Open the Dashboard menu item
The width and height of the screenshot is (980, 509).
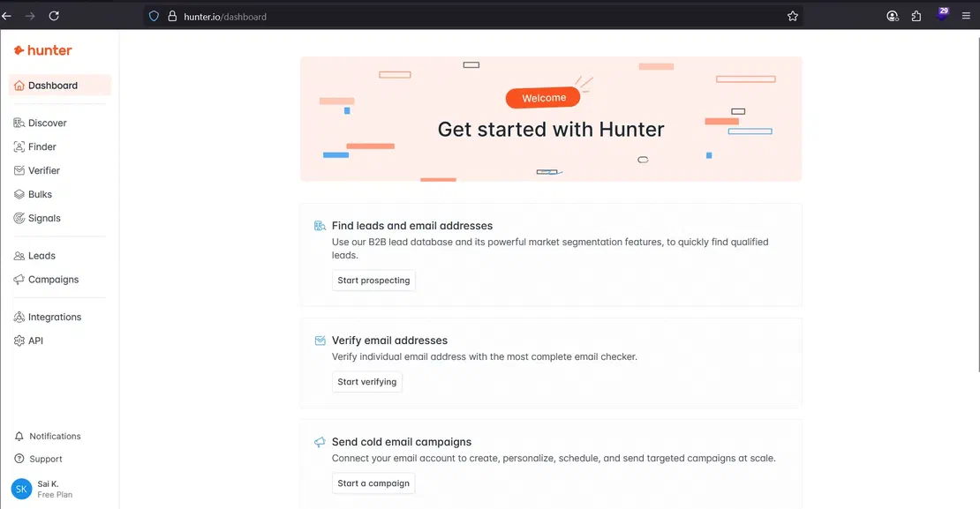(x=60, y=86)
